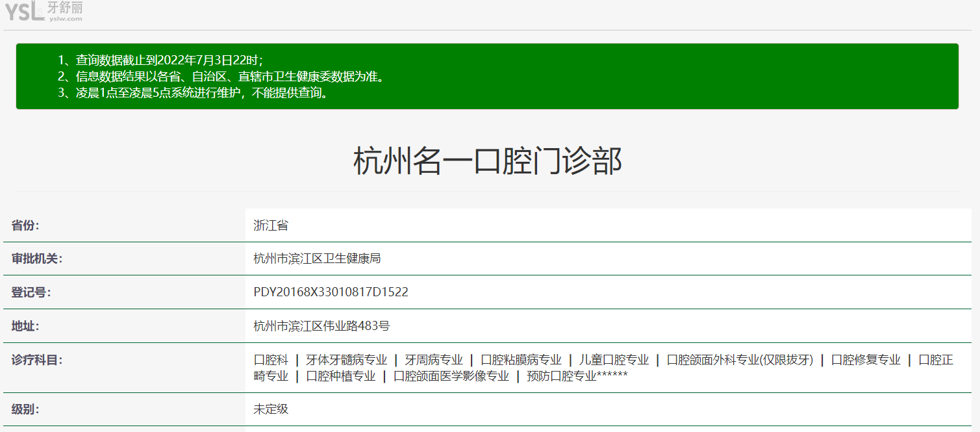Select the value 浙江省
The image size is (980, 432).
[271, 225]
